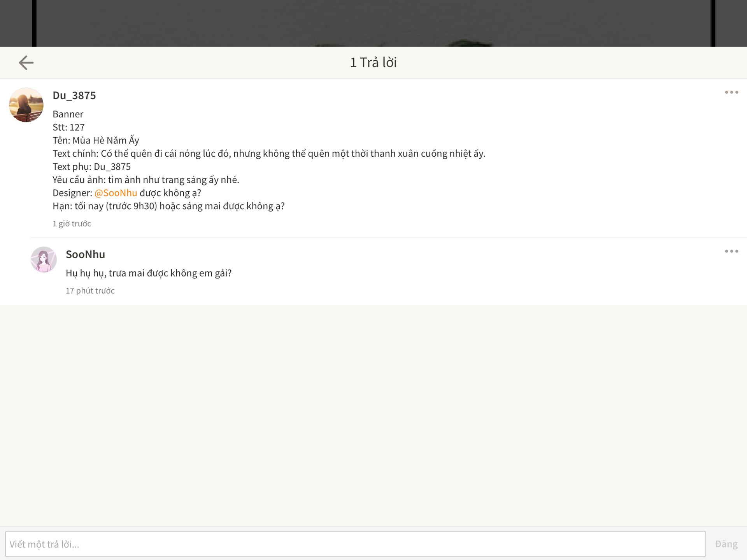Image resolution: width=747 pixels, height=560 pixels.
Task: Open options menu for Du_3875's comment
Action: click(x=731, y=92)
